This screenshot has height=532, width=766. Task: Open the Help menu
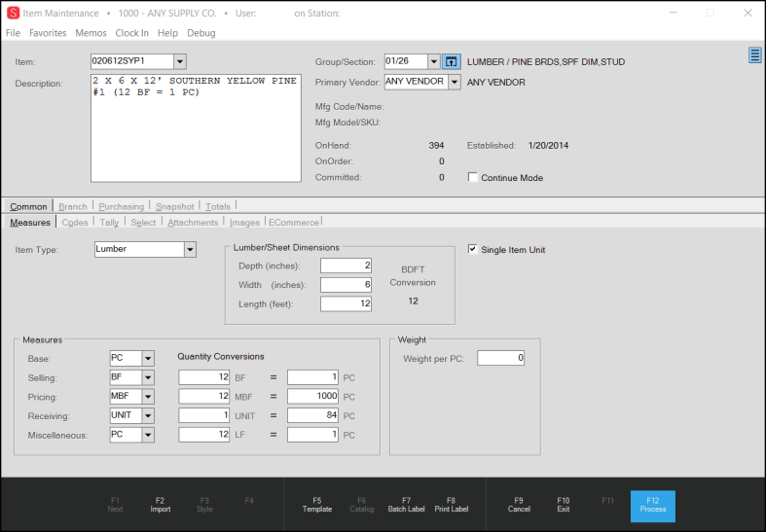(167, 33)
